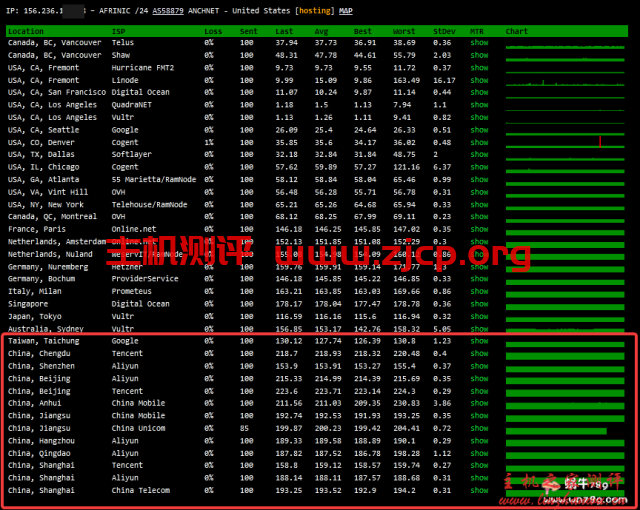Click the Sent column header
Viewport: 640px width, 510px height.
click(x=249, y=31)
